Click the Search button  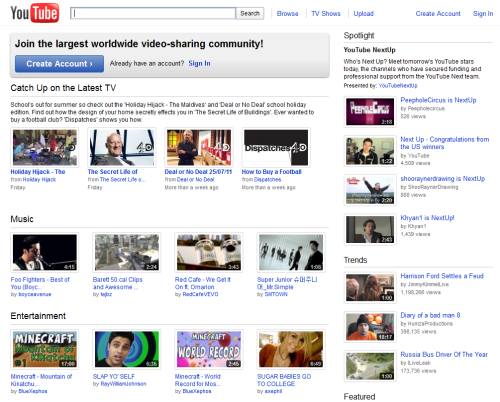click(x=250, y=13)
